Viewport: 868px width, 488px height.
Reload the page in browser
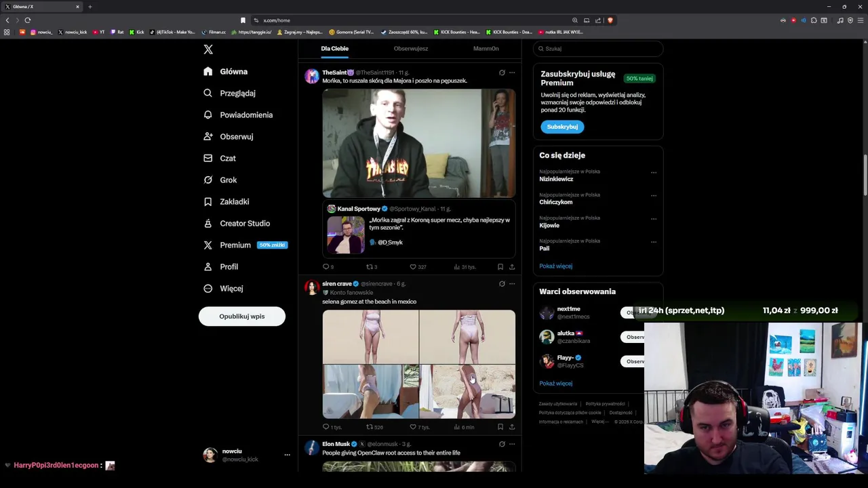pos(28,20)
